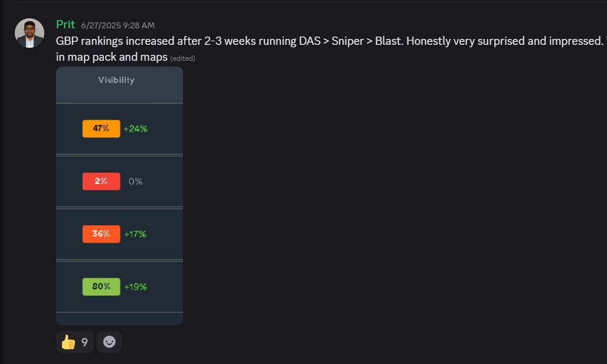Open the attached Visibility image thumbnail
The height and width of the screenshot is (364, 607).
119,195
